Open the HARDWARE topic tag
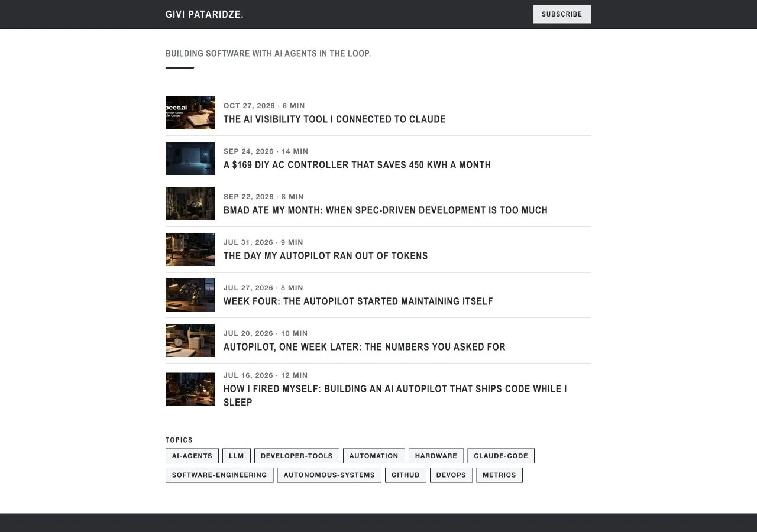The width and height of the screenshot is (757, 532). pyautogui.click(x=436, y=456)
